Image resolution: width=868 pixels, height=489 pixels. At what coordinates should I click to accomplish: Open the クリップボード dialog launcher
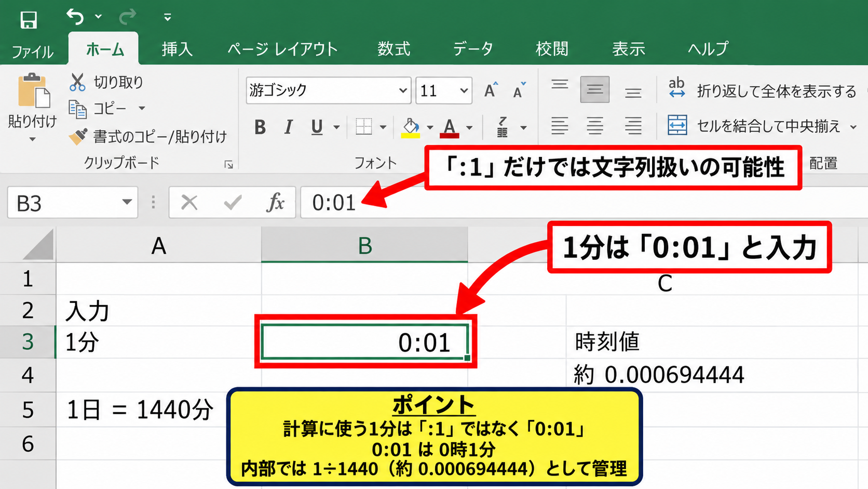(x=228, y=164)
